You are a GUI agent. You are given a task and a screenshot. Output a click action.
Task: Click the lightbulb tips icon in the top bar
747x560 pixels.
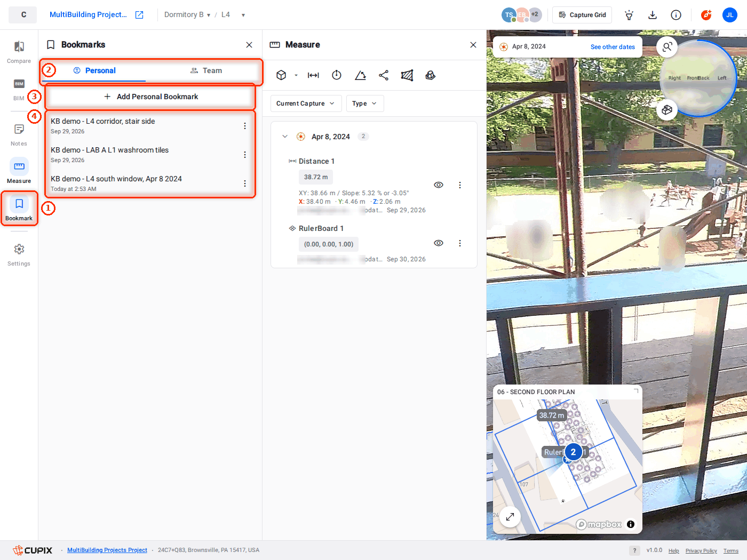coord(629,15)
